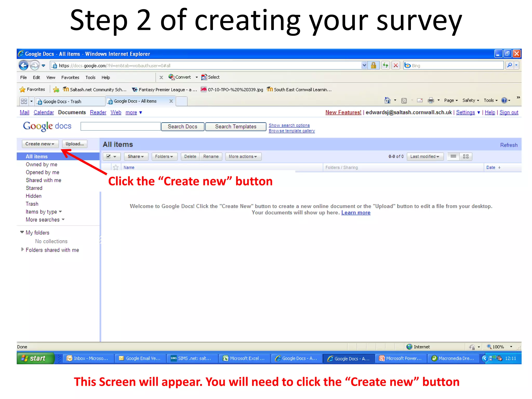Click the Add to Favorites Bar icon
The width and height of the screenshot is (532, 399).
pos(56,90)
